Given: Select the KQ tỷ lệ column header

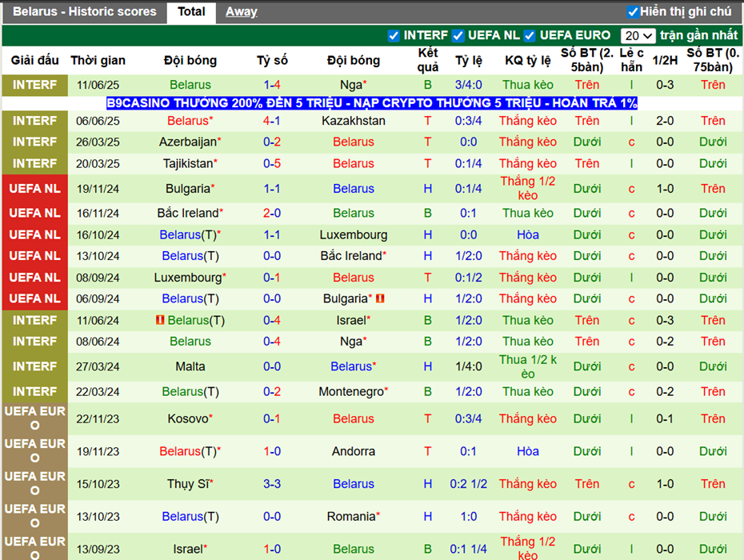Looking at the screenshot, I should click(528, 60).
